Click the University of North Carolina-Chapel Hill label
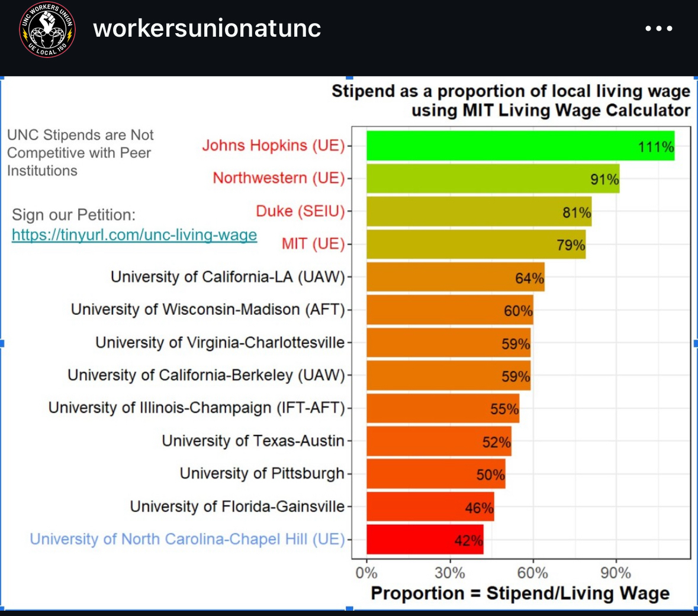 point(187,539)
